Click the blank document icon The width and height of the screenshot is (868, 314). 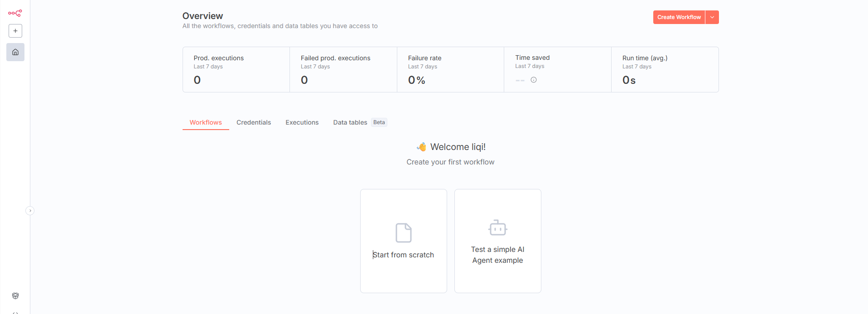(x=403, y=233)
